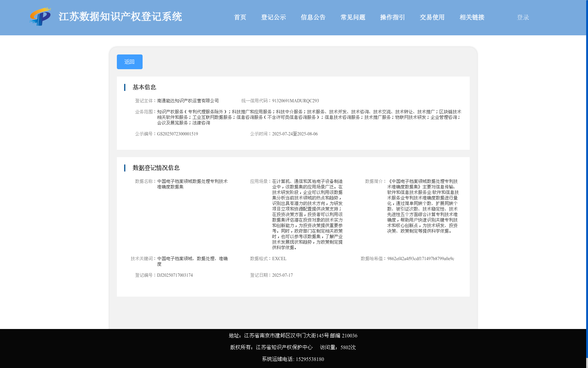Click the 登录 login link
Image resolution: width=588 pixels, height=368 pixels.
(x=523, y=17)
